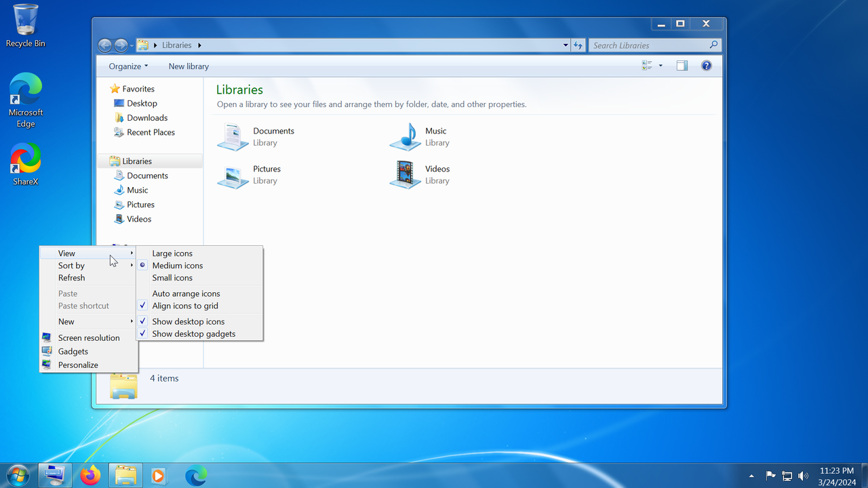Image resolution: width=868 pixels, height=488 pixels.
Task: Select the Small icons option
Action: 200,278
